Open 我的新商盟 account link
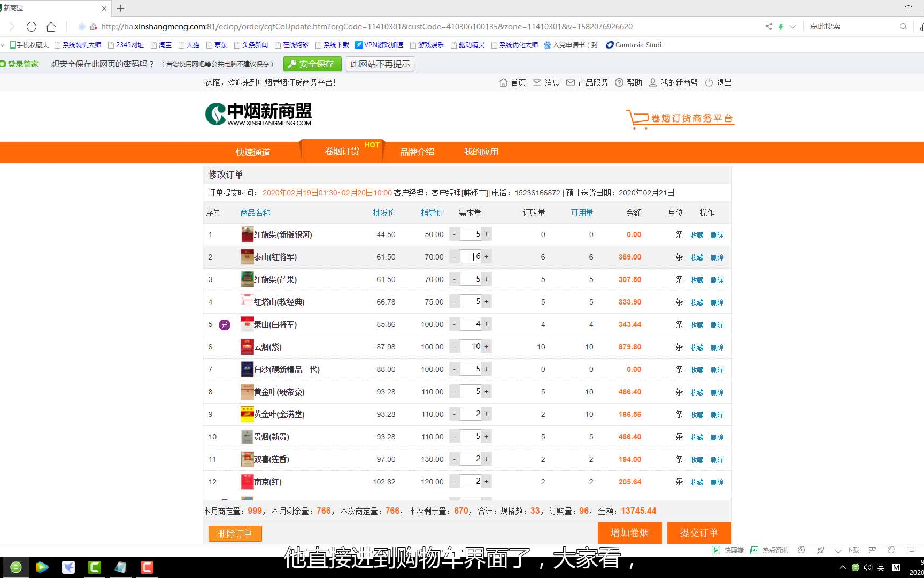Image resolution: width=924 pixels, height=578 pixels. pyautogui.click(x=674, y=82)
